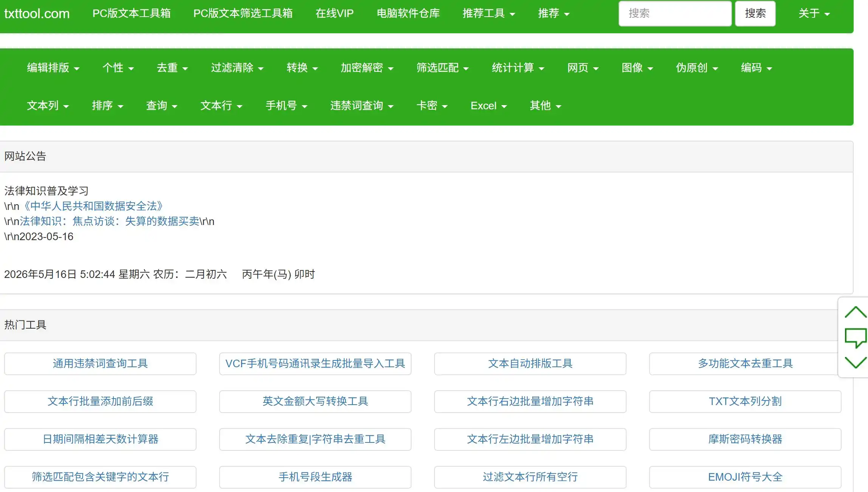
Task: Open the 文本行 category dropdown
Action: click(221, 106)
